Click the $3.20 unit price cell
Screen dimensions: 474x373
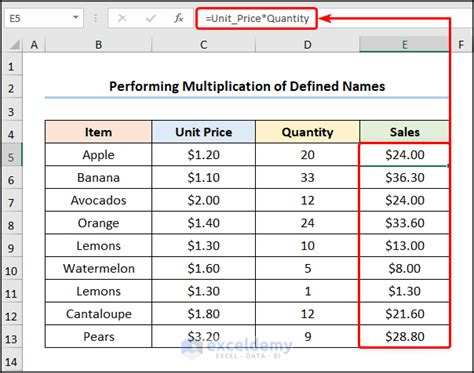204,336
